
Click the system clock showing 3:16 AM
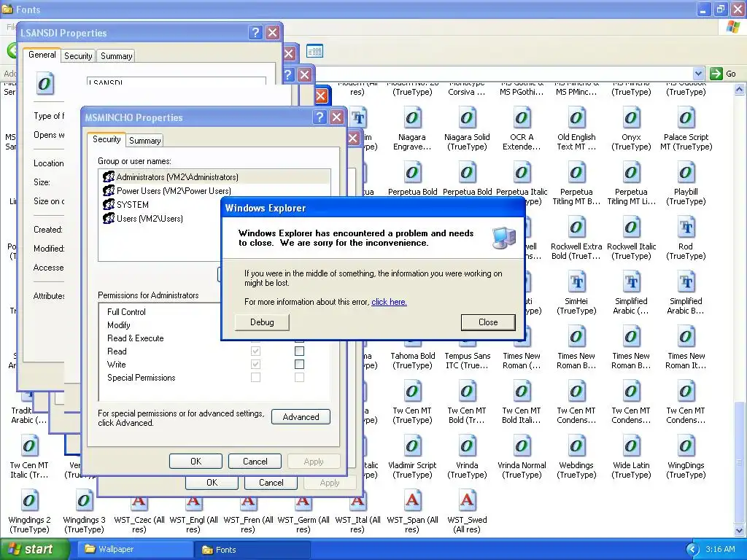tap(720, 550)
